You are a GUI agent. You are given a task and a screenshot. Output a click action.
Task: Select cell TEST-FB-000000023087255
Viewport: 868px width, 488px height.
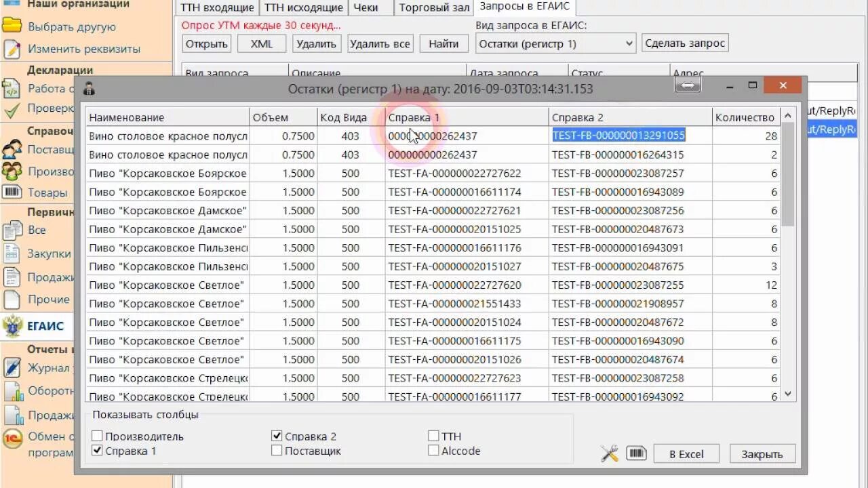[x=631, y=285]
